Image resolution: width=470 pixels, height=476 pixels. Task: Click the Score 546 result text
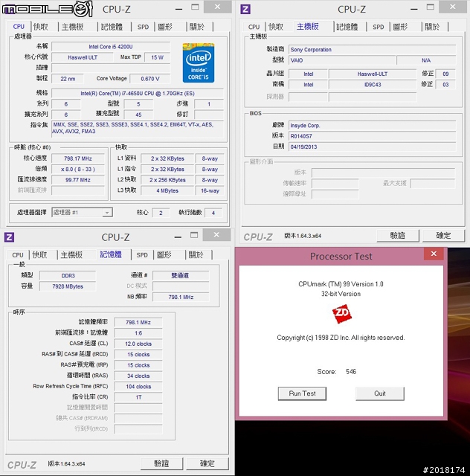(x=337, y=372)
